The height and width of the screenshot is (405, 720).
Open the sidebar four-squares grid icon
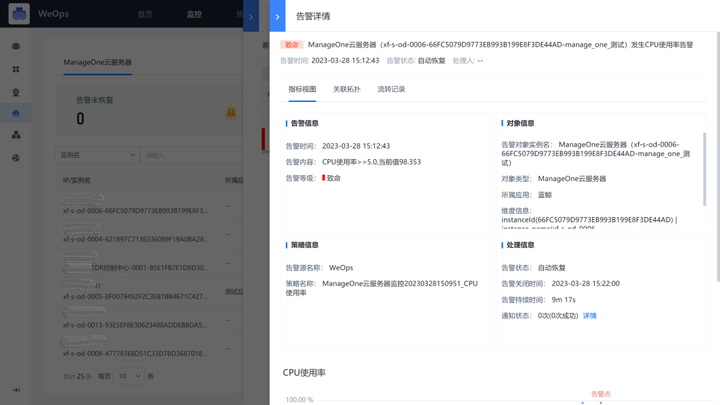pos(16,69)
